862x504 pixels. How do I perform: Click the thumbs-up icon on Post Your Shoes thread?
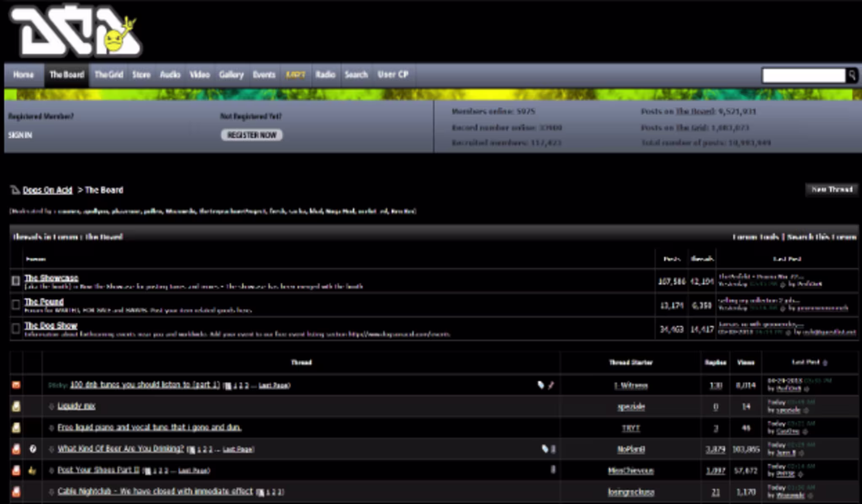[32, 470]
